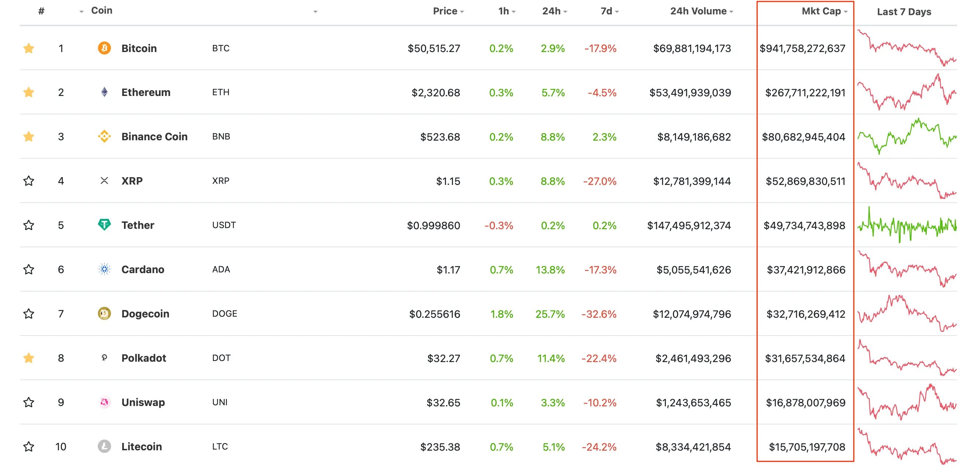This screenshot has height=468, width=980.
Task: Sort table by 7d change
Action: (x=610, y=11)
